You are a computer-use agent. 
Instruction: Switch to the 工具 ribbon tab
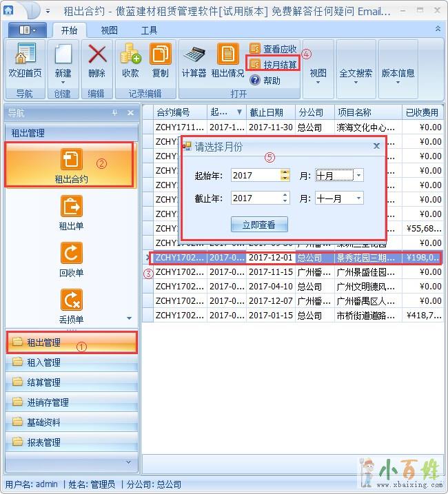point(149,30)
